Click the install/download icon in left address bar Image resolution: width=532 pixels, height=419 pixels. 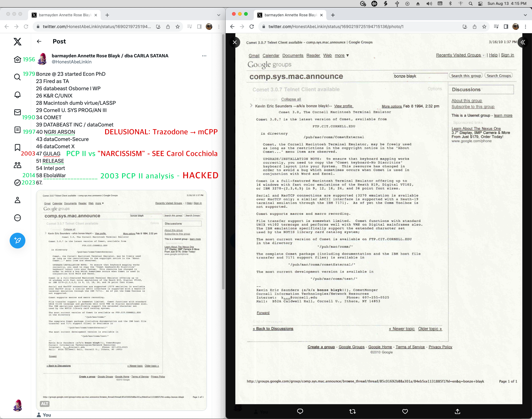(x=158, y=27)
